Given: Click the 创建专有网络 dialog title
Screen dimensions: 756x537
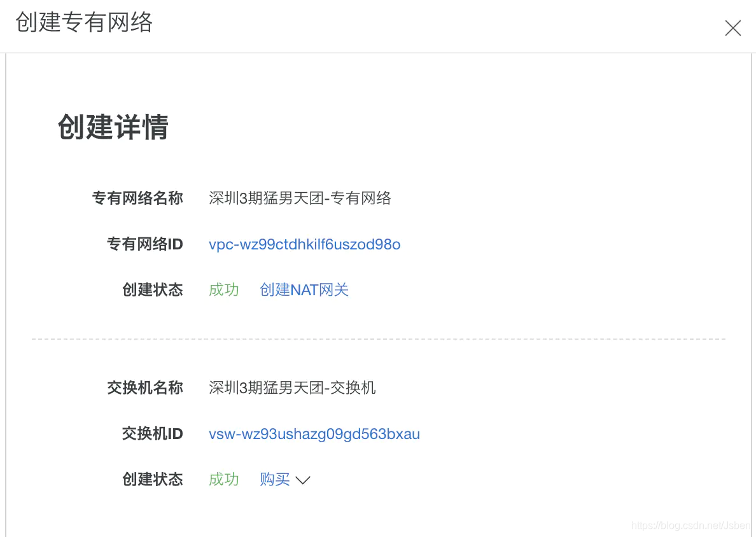Looking at the screenshot, I should (x=84, y=22).
